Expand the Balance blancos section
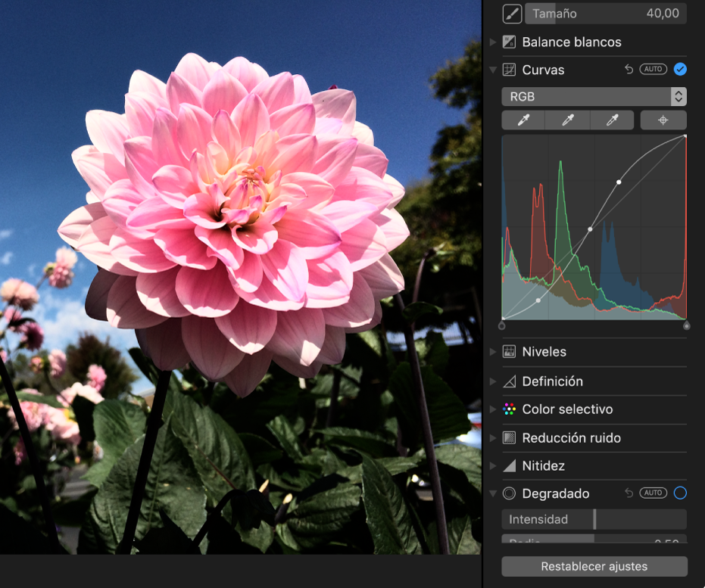The height and width of the screenshot is (588, 705). (494, 42)
